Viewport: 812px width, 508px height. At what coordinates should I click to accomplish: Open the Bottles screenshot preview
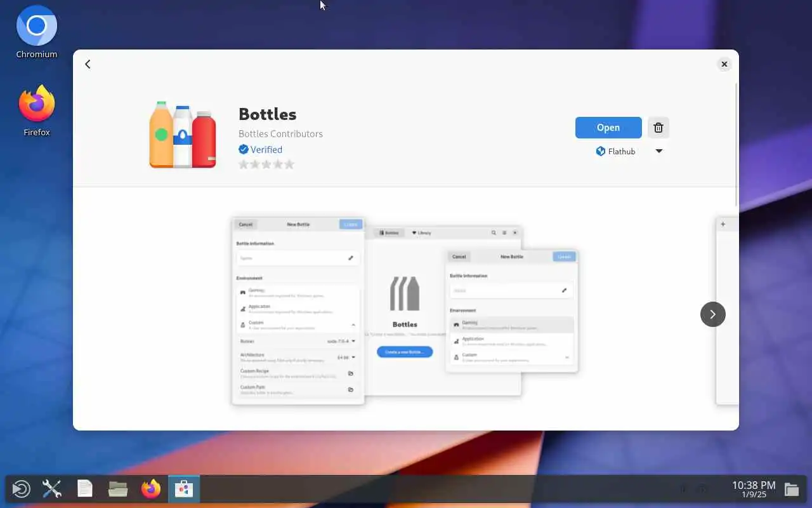coord(405,311)
